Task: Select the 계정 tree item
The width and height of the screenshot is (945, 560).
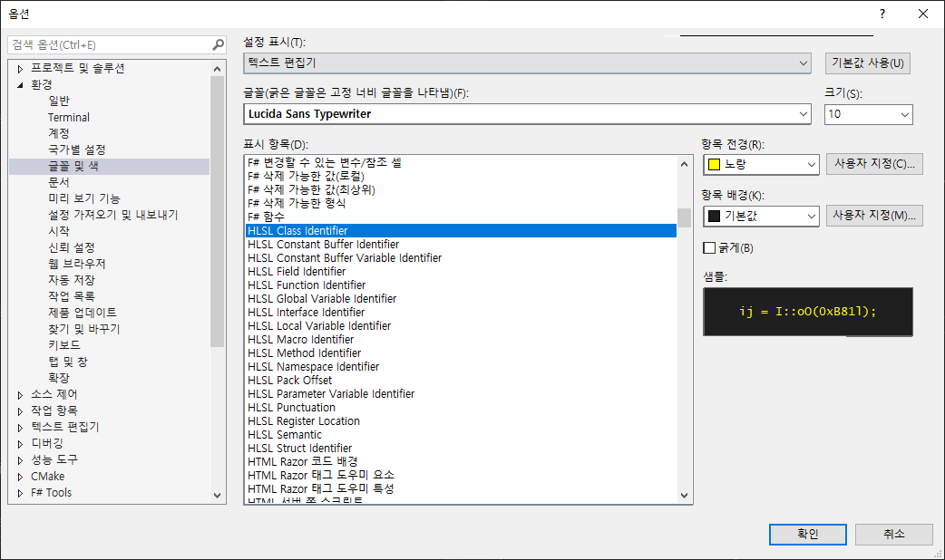Action: [x=59, y=134]
